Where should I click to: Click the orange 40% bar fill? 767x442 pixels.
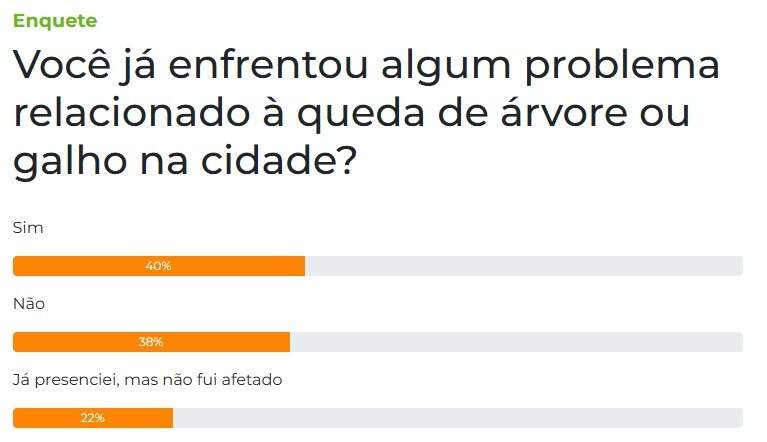click(159, 266)
